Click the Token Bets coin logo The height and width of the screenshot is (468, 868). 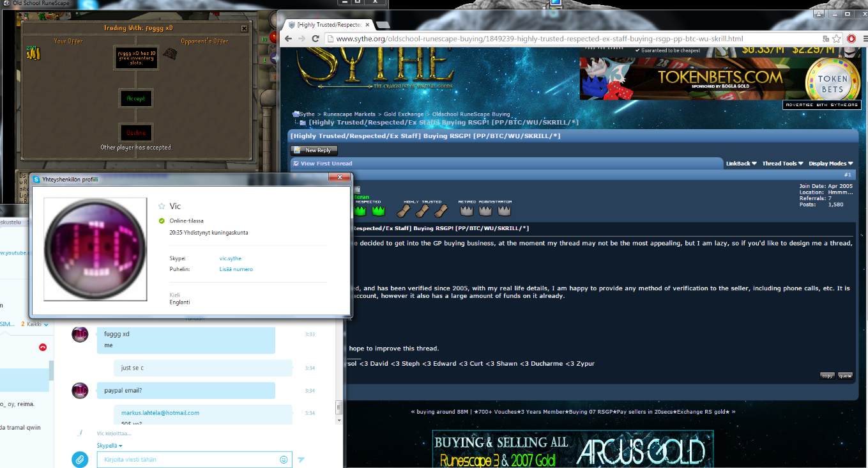(833, 79)
